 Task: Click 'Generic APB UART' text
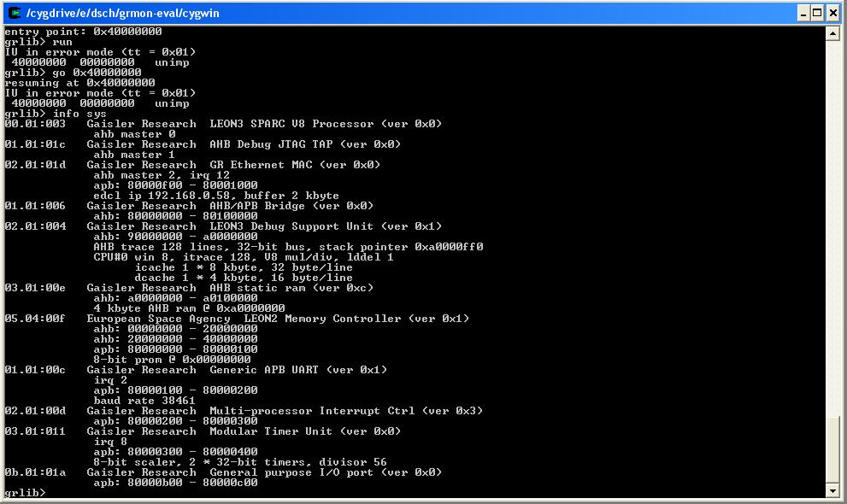[x=264, y=370]
